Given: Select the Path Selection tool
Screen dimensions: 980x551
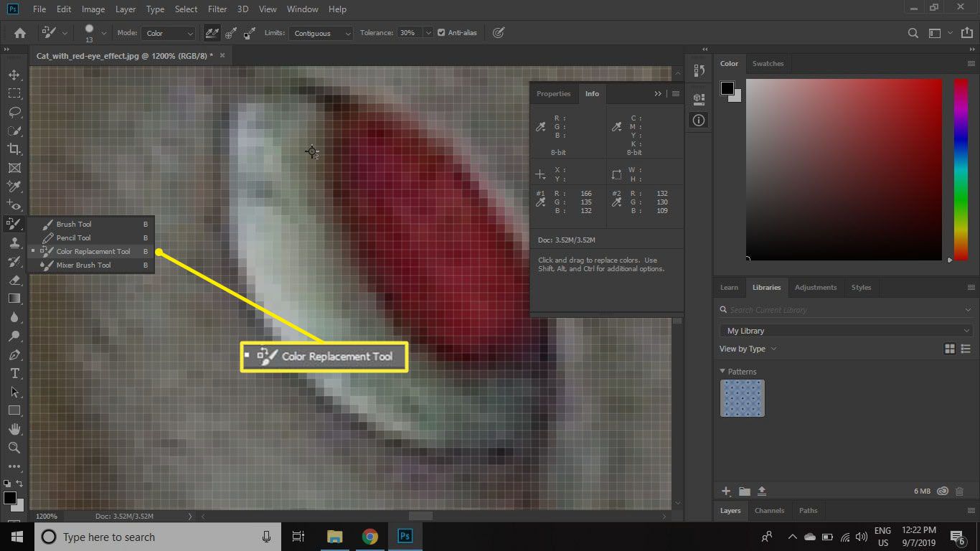Looking at the screenshot, I should 14,392.
